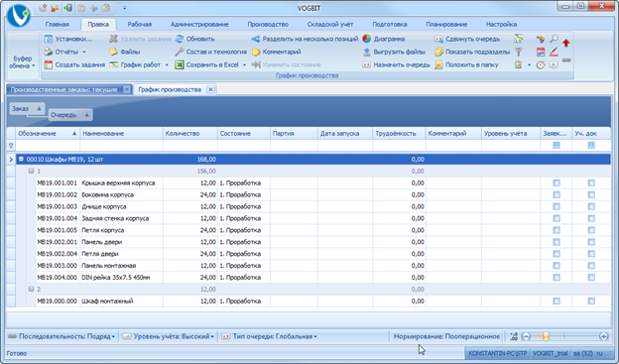Open Сохранить в Excel dropdown arrow

point(244,65)
